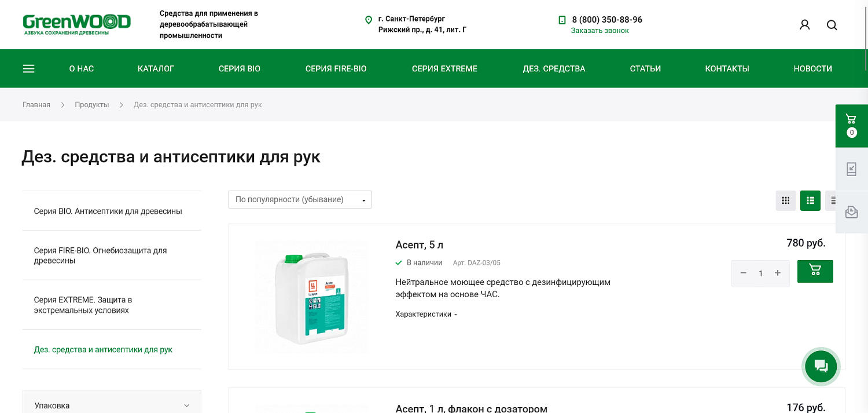Screen dimensions: 868x413
Task: Switch to compact table view
Action: (x=832, y=200)
